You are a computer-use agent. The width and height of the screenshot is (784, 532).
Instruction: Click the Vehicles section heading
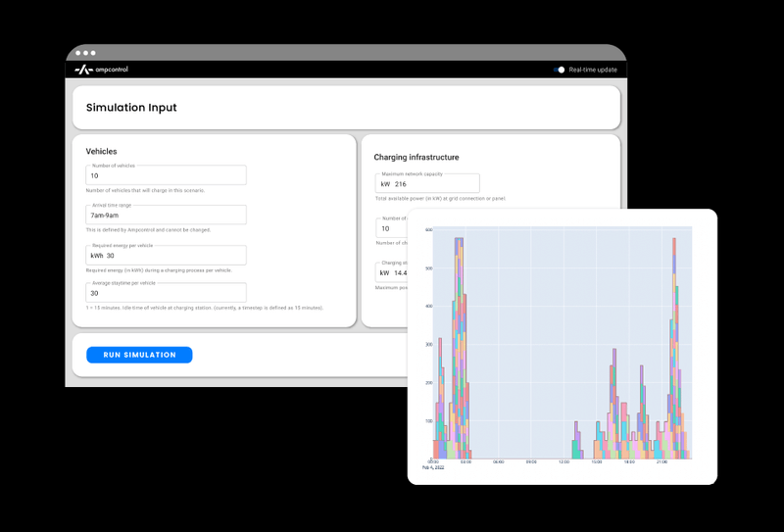[102, 151]
